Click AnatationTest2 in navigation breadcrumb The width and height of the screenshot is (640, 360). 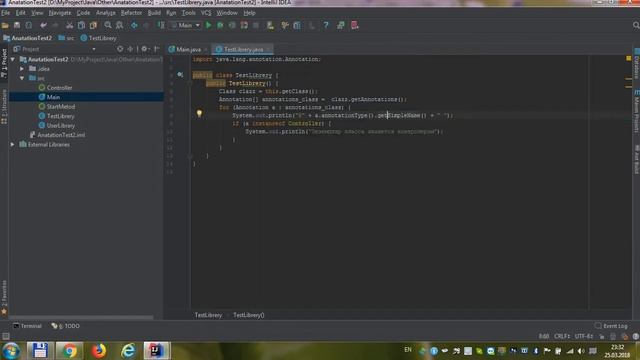[28, 38]
